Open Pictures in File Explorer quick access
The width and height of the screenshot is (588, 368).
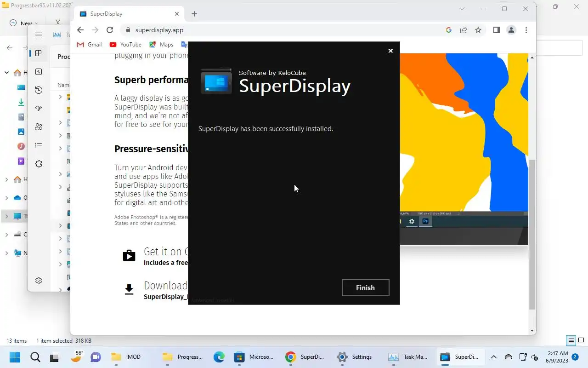pyautogui.click(x=21, y=132)
